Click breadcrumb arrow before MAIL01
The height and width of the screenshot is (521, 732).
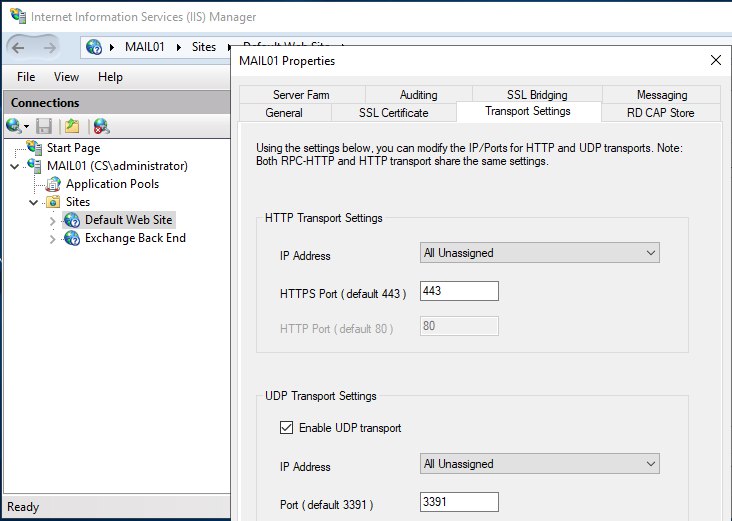(112, 47)
